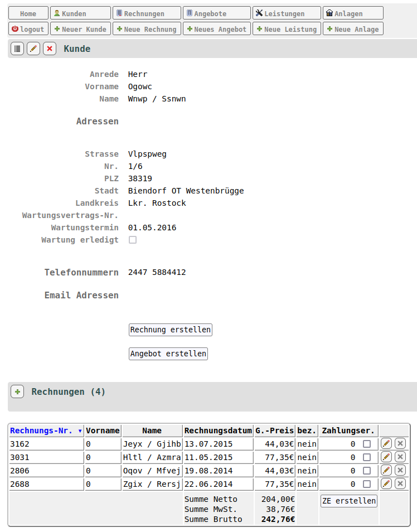Edit invoice 3162 with pencil icon

pyautogui.click(x=386, y=443)
